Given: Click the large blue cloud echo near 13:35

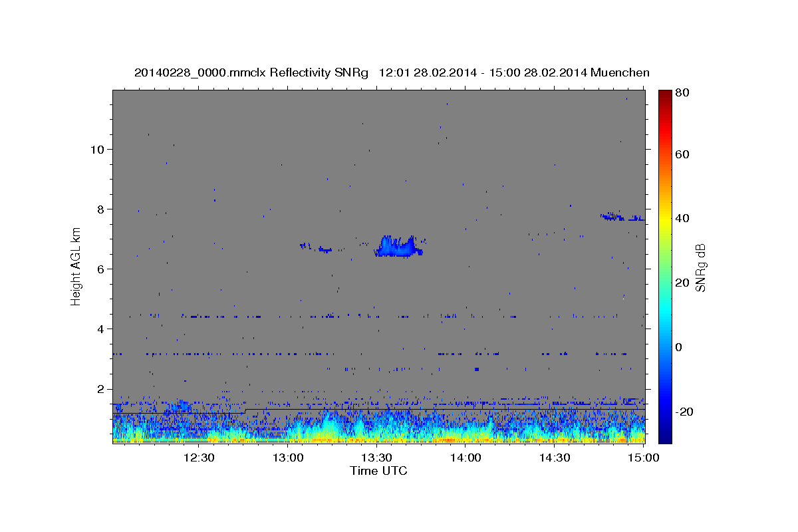Looking at the screenshot, I should 399,246.
